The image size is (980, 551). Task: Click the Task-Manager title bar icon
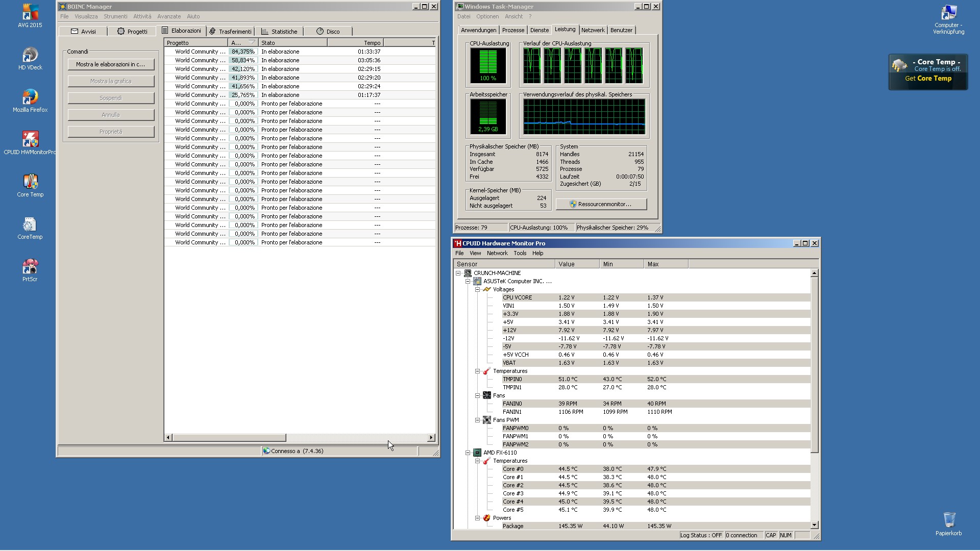(x=460, y=7)
